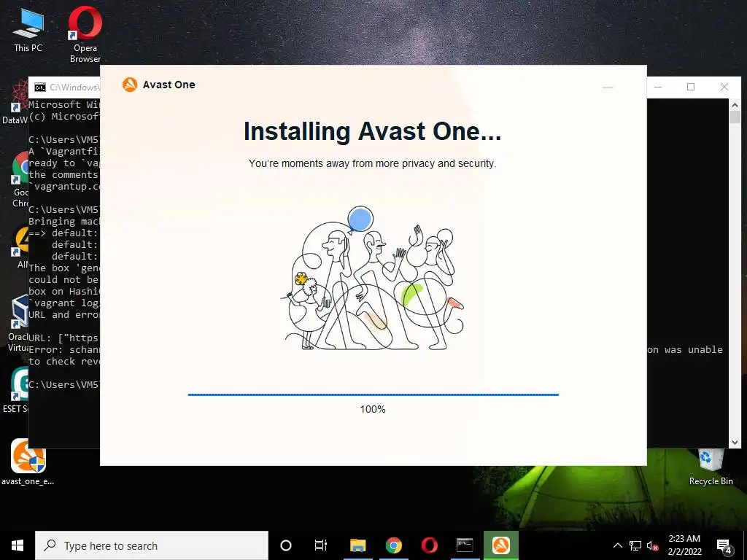
Task: Close the Command Prompt window
Action: [x=724, y=87]
